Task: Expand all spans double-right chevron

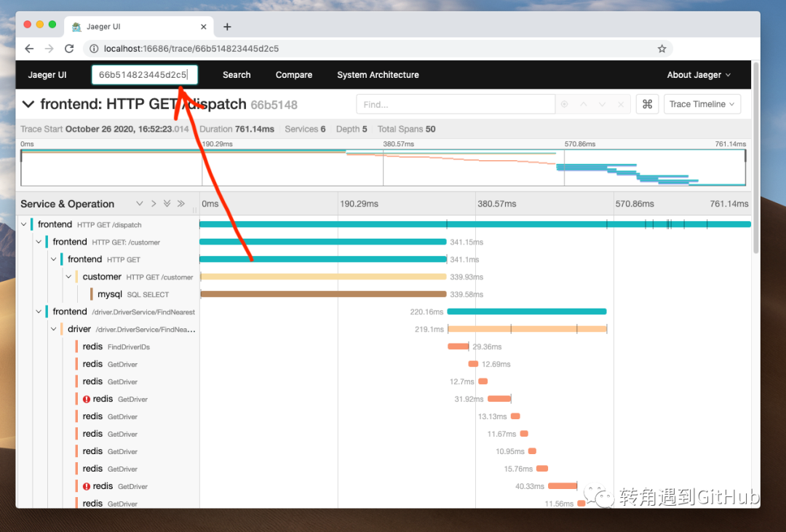Action: (x=181, y=204)
